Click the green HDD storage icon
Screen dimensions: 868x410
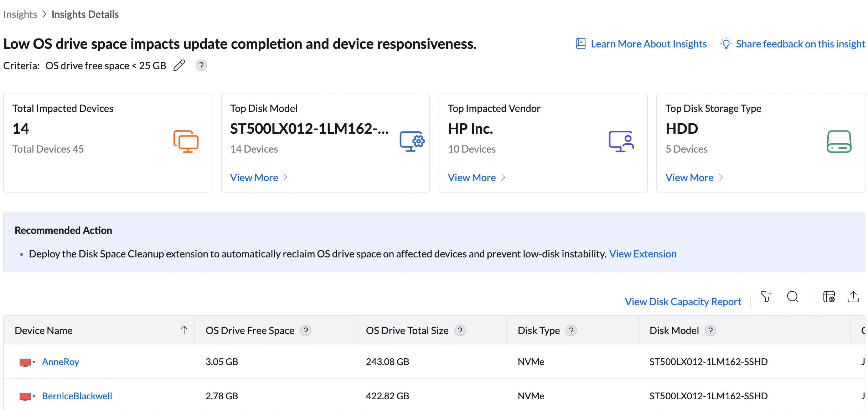839,142
